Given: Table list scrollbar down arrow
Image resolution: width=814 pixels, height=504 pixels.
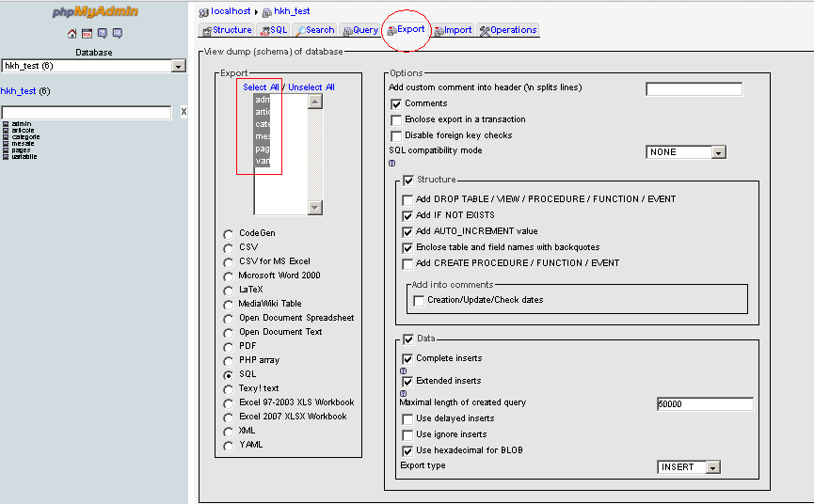Looking at the screenshot, I should pyautogui.click(x=315, y=208).
